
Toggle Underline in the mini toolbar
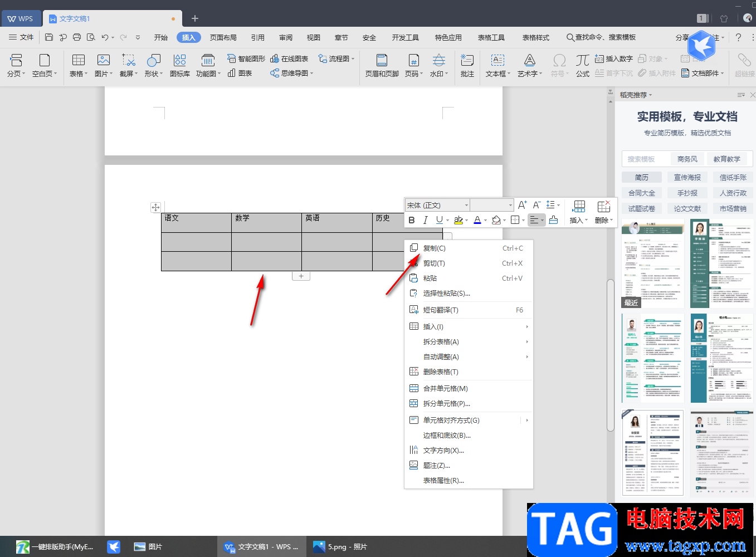tap(439, 220)
